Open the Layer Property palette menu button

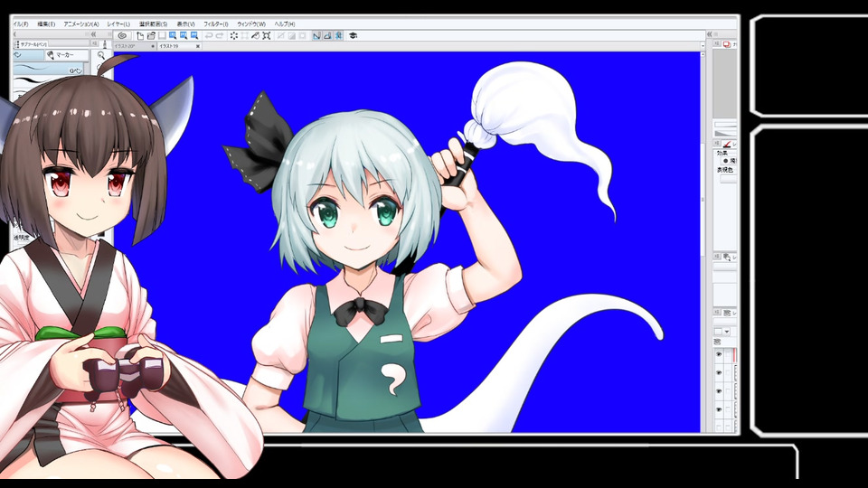point(717,144)
